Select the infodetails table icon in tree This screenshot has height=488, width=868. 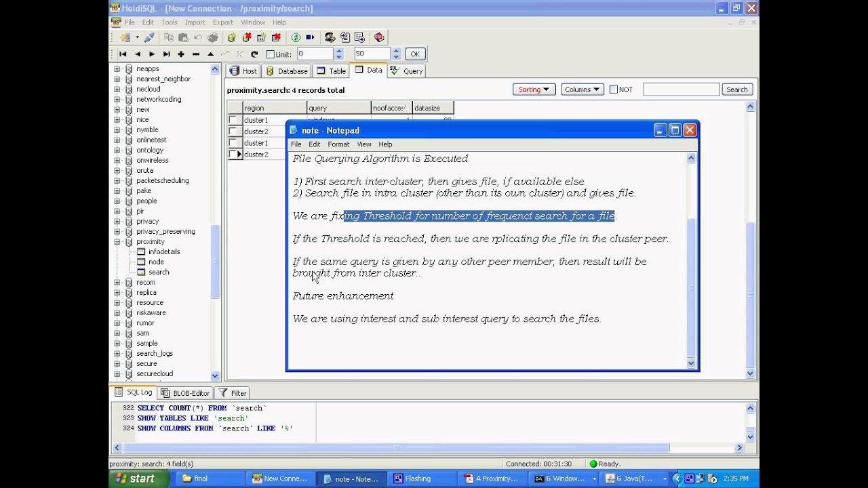pyautogui.click(x=141, y=251)
